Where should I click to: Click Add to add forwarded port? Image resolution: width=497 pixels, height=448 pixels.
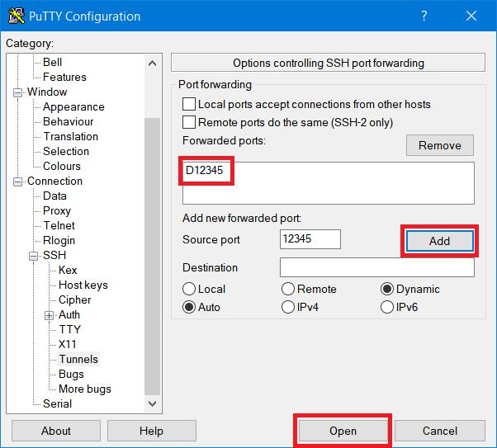[x=440, y=241]
